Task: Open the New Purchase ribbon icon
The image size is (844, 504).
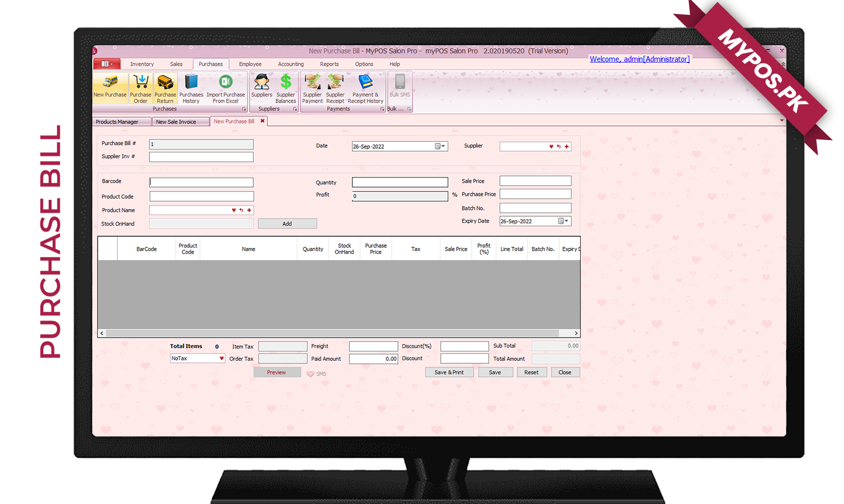Action: [110, 87]
